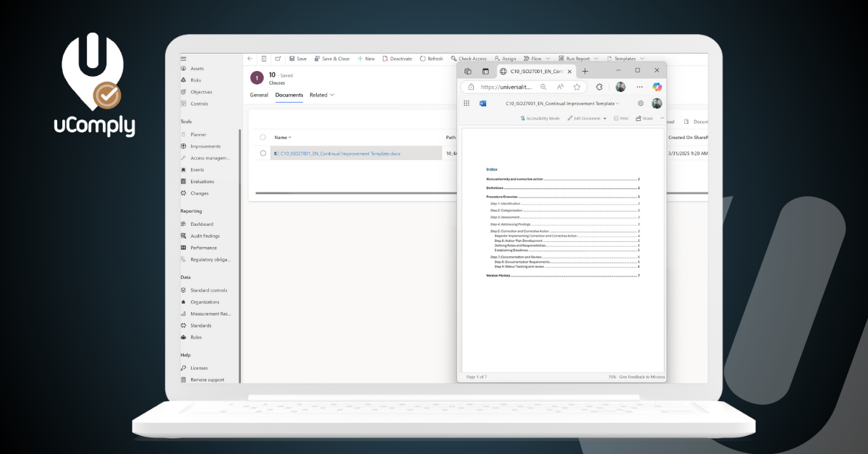Viewport: 868px width, 454px height.
Task: Open the Word app icon in document header
Action: click(482, 104)
